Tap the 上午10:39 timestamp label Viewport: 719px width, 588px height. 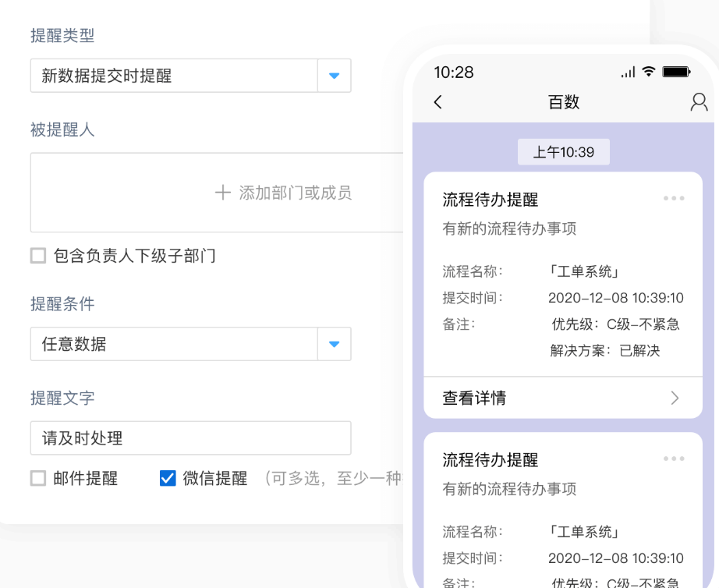(x=563, y=152)
